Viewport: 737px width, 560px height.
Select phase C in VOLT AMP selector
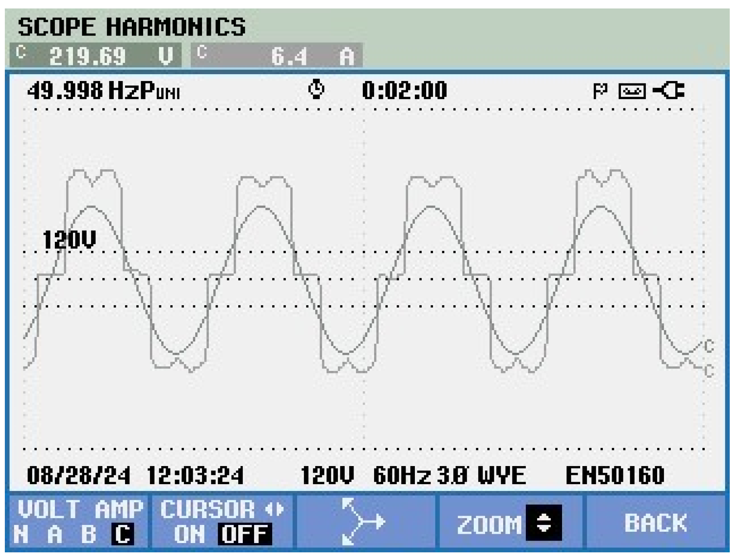(x=122, y=534)
